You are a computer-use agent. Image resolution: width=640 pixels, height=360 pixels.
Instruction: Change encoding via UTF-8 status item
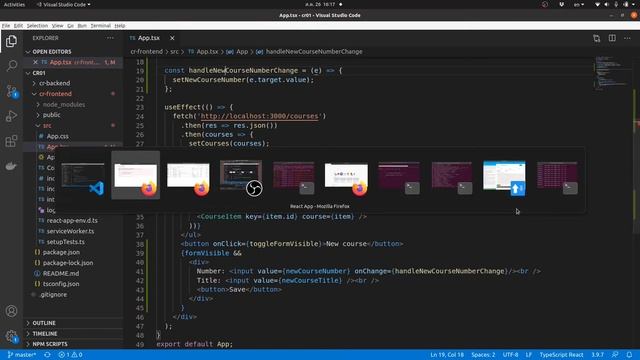(x=510, y=355)
